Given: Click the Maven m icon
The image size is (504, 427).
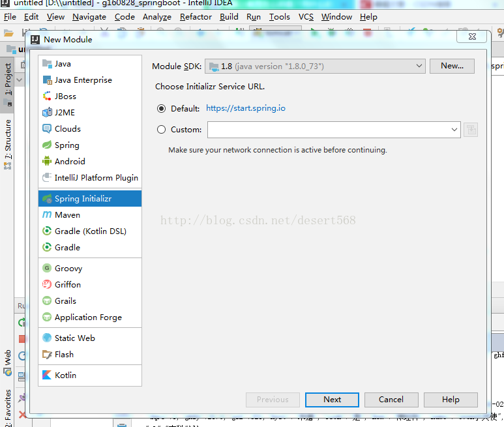Looking at the screenshot, I should click(47, 214).
